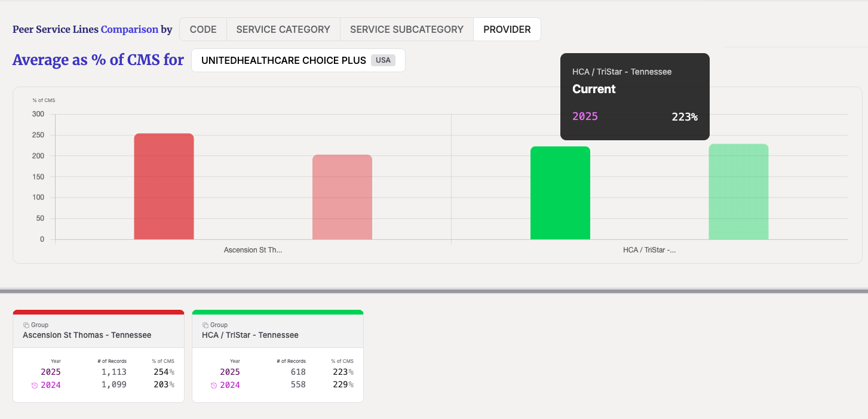Click the history icon beside HCA TriStar's 2024 row
Image resolution: width=868 pixels, height=419 pixels.
(x=214, y=385)
